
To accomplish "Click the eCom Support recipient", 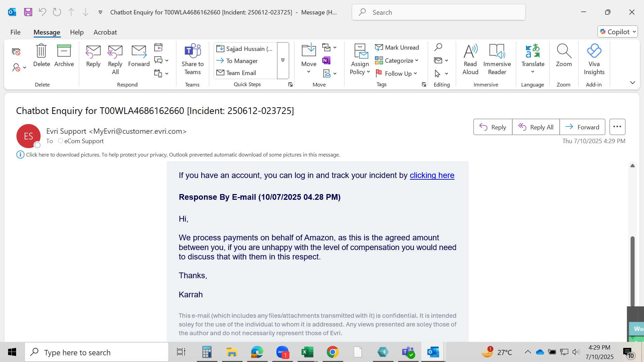I will [84, 141].
